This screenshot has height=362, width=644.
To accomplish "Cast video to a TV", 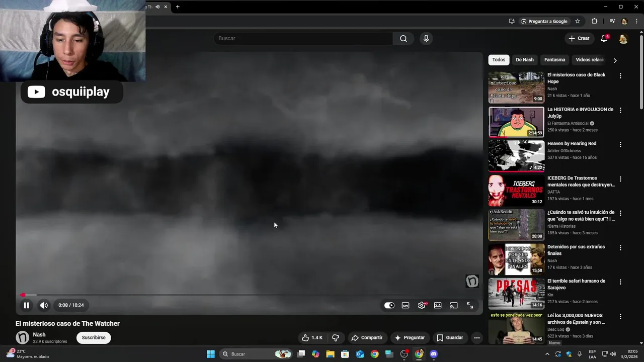I will 454,305.
